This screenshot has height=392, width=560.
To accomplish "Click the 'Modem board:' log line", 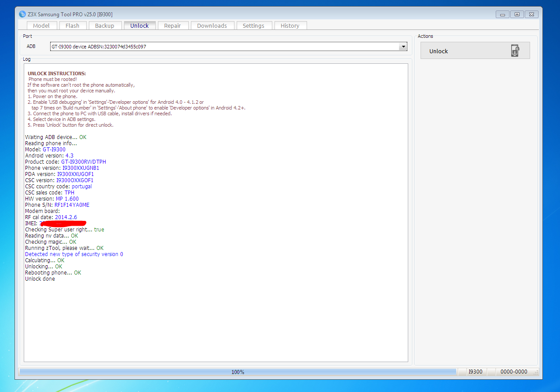I will pyautogui.click(x=42, y=211).
